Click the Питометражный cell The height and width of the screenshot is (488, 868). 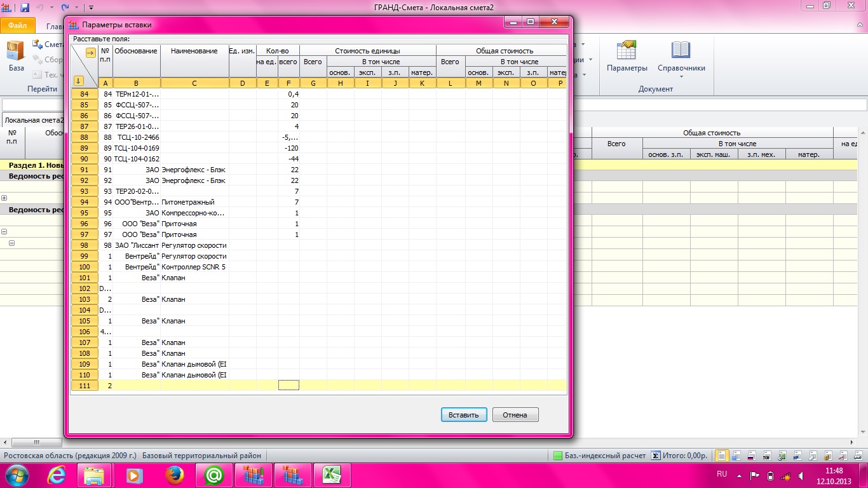coord(194,202)
